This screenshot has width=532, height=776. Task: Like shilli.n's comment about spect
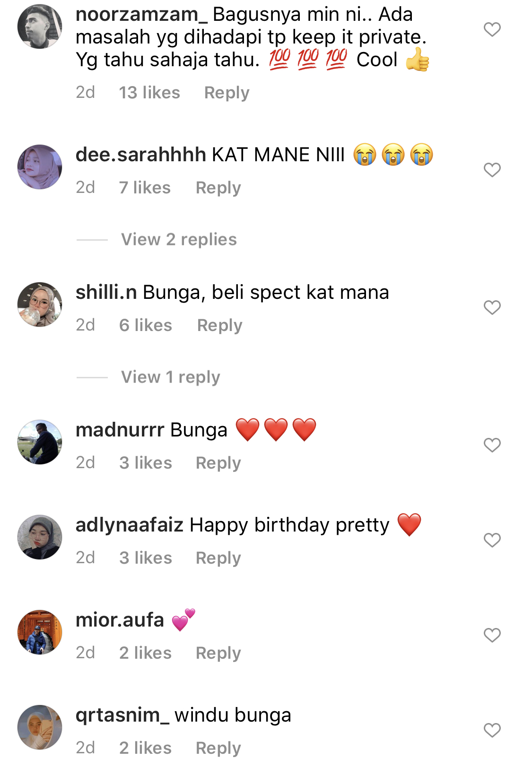tap(492, 307)
